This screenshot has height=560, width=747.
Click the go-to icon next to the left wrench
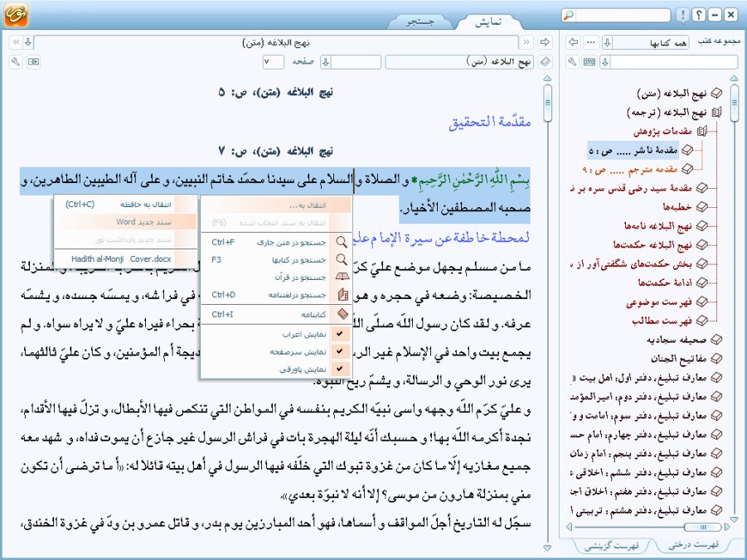[x=33, y=61]
